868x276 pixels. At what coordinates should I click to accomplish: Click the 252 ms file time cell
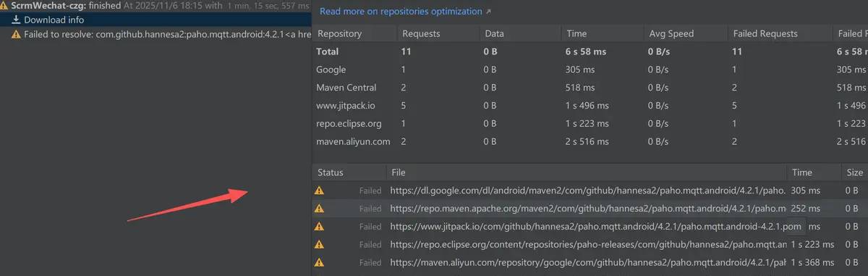pos(806,209)
